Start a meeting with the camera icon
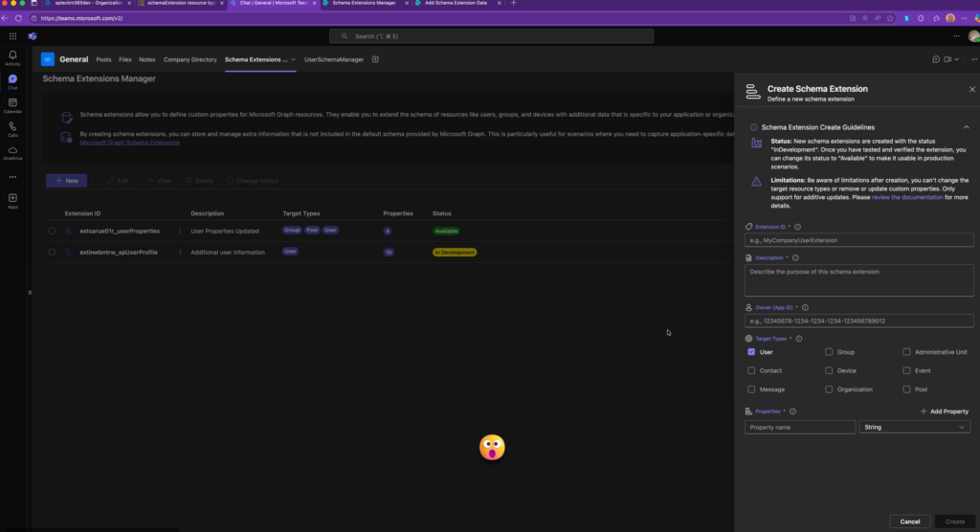Viewport: 980px width, 532px height. point(947,59)
